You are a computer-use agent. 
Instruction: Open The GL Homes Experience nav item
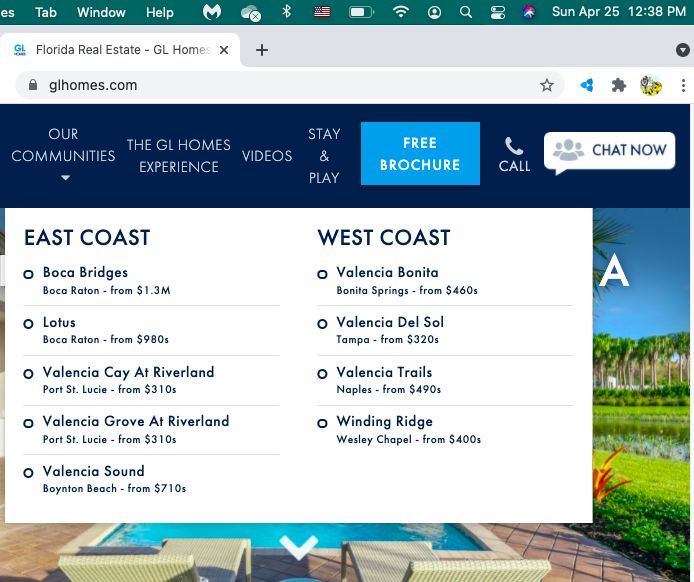178,156
